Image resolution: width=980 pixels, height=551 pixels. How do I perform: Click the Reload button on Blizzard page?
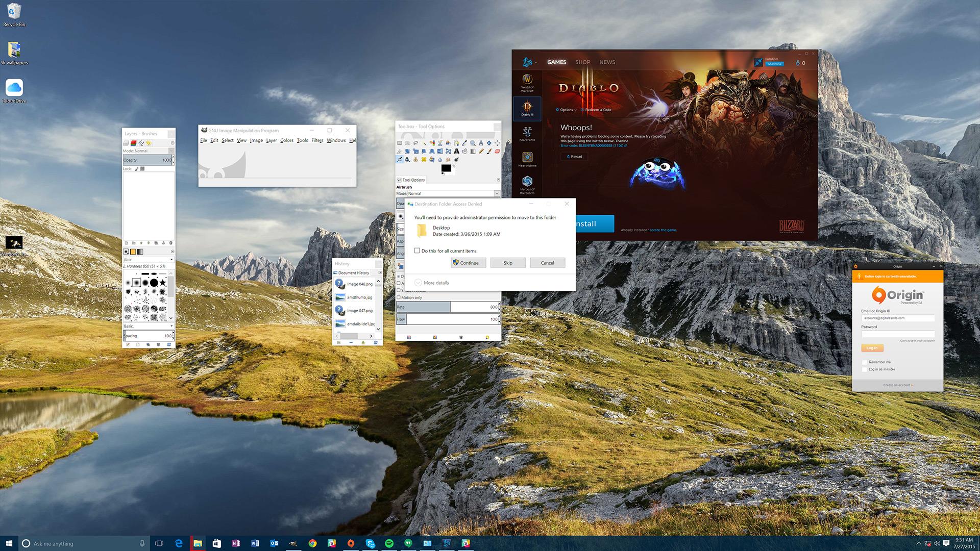[574, 156]
